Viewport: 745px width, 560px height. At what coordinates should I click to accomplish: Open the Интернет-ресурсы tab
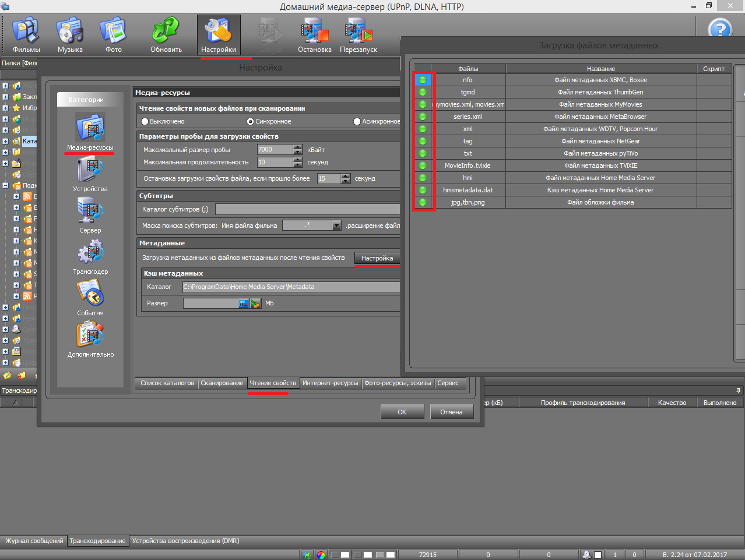(x=330, y=383)
